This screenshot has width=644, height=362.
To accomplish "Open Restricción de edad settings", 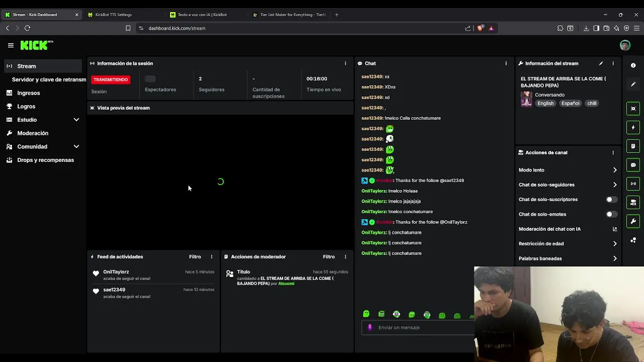I will pyautogui.click(x=568, y=244).
